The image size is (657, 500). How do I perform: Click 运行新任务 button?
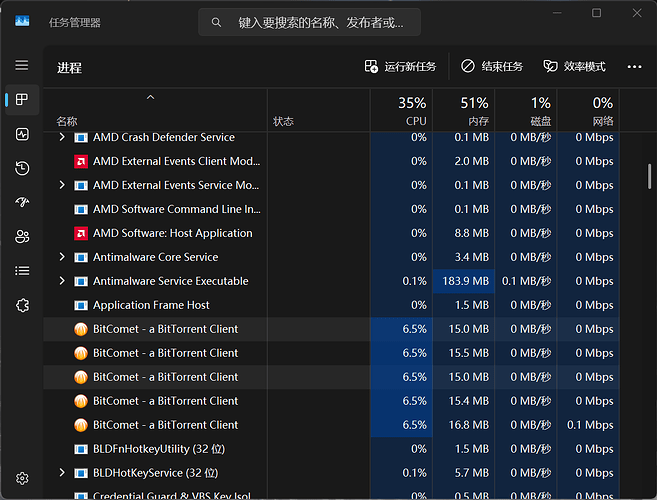pos(401,67)
